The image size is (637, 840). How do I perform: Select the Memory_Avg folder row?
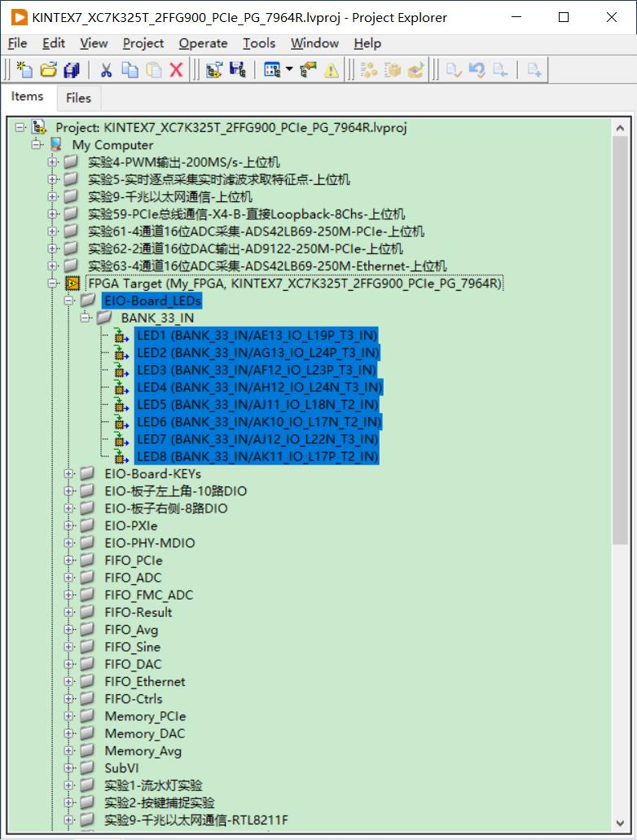click(x=143, y=751)
